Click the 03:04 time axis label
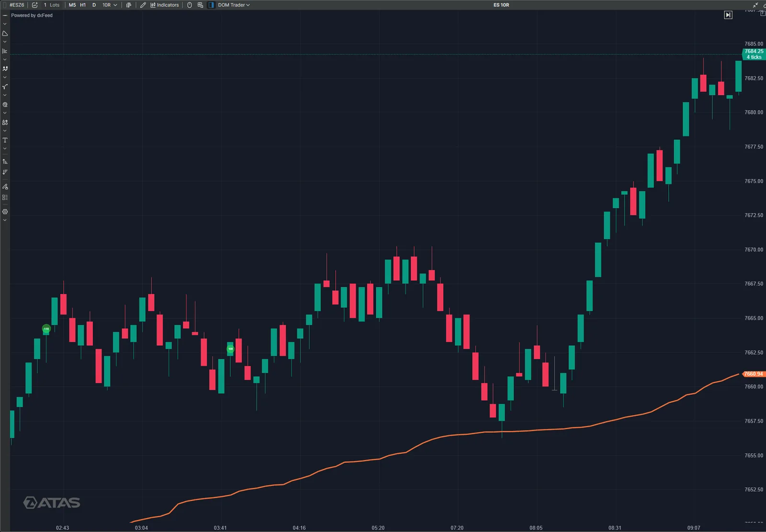The width and height of the screenshot is (766, 532). tap(141, 528)
